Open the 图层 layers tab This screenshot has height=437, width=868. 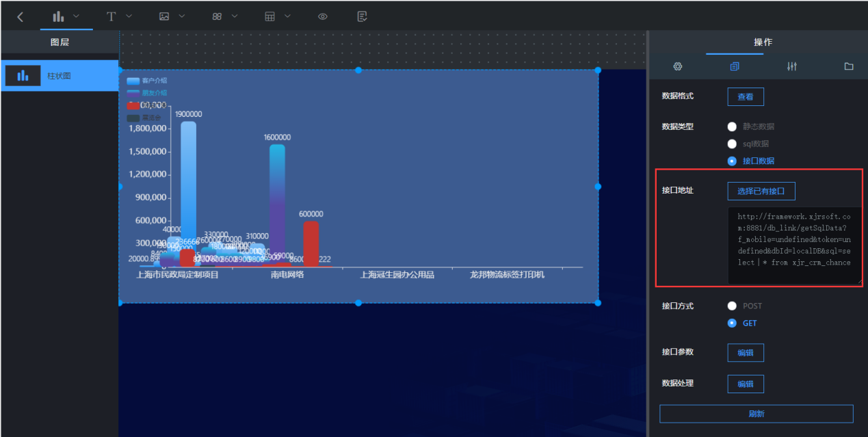60,42
